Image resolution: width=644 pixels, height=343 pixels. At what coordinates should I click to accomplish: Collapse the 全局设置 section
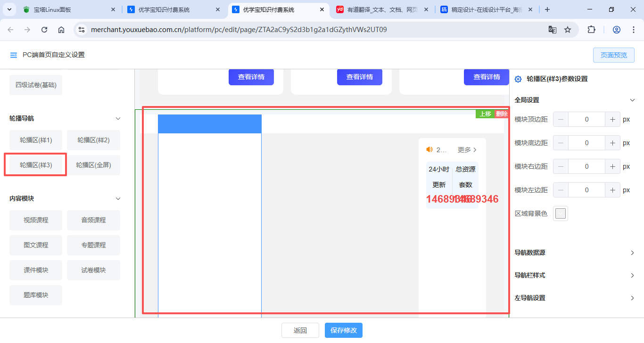[x=633, y=100]
